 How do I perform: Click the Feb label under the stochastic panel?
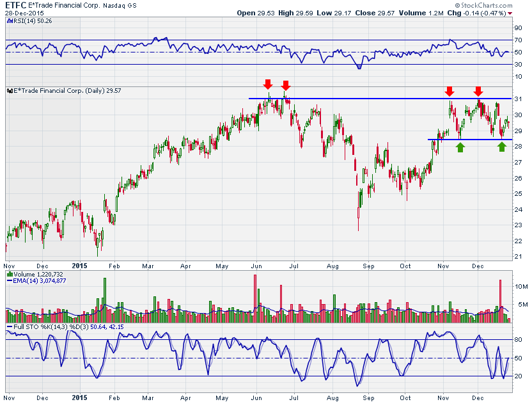click(114, 398)
